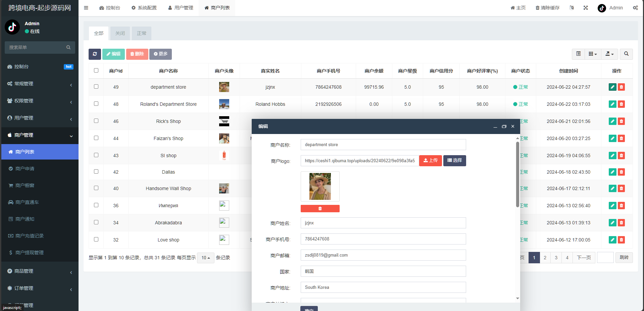
Task: Click the 商户邮箱 email input field
Action: point(383,255)
